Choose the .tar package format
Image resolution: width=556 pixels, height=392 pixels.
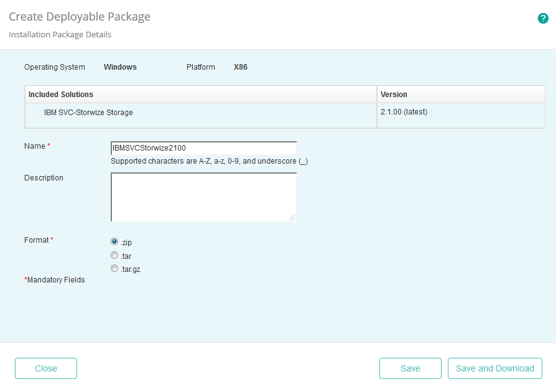point(114,255)
